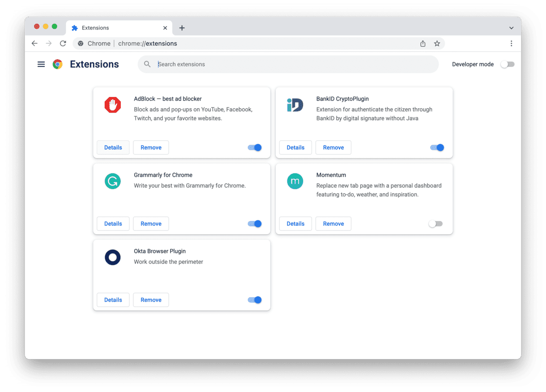This screenshot has height=392, width=546.
Task: Click the Extensions page heading
Action: point(94,64)
